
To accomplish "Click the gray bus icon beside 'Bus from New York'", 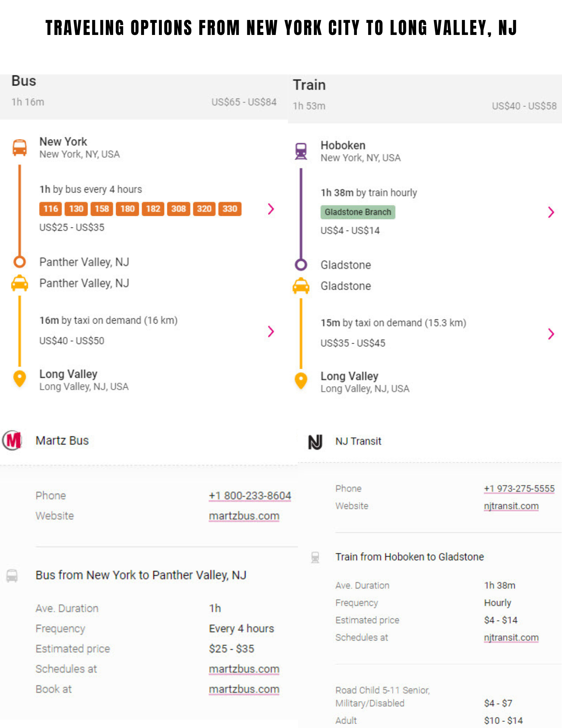I will coord(12,576).
